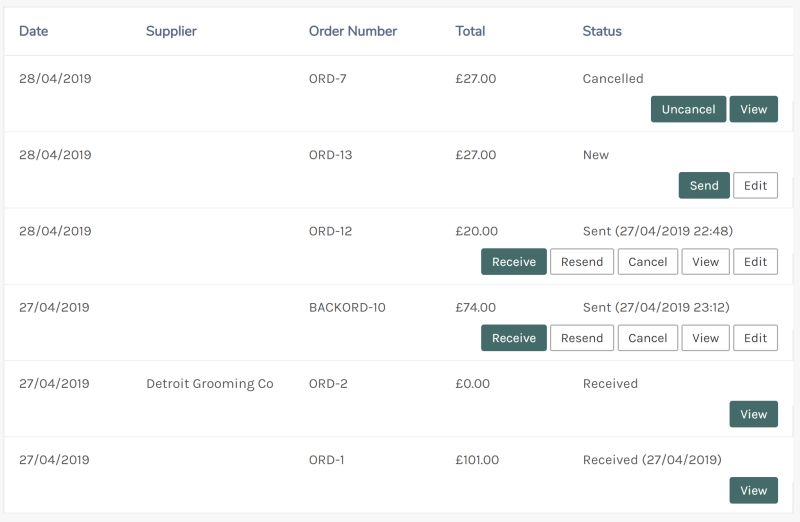This screenshot has height=522, width=800.
Task: View received order ORD-1
Action: tap(754, 490)
